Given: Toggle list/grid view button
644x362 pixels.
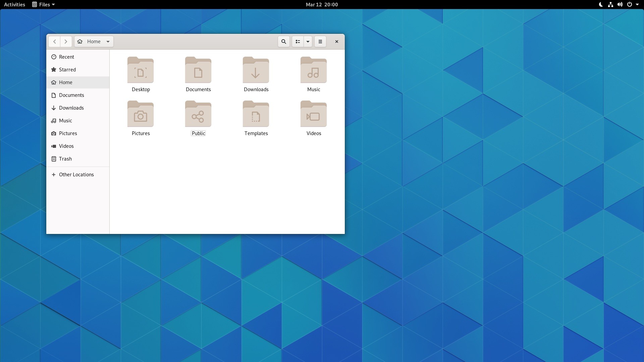Looking at the screenshot, I should click(x=298, y=42).
